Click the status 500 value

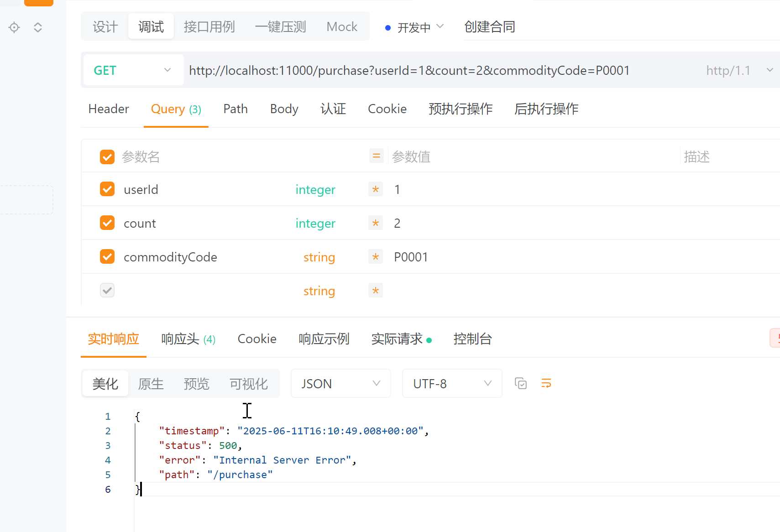[x=228, y=445]
